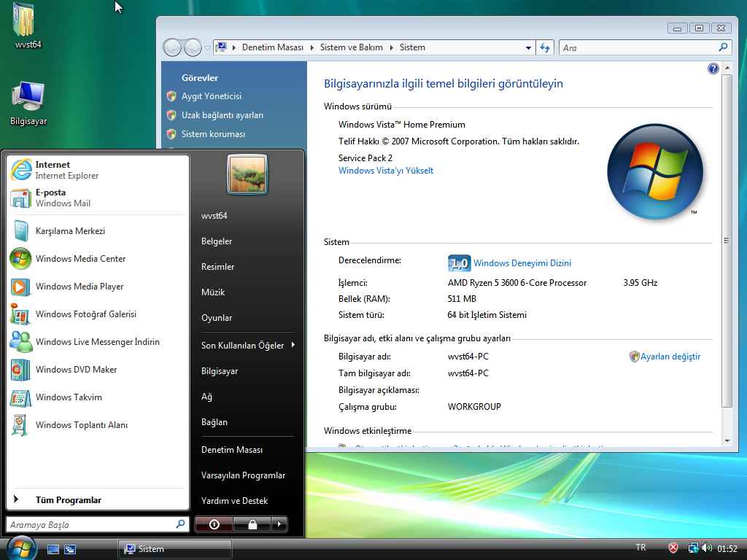Click the search magnifier in the Ara box
Screen dimensions: 747x560
coord(723,47)
